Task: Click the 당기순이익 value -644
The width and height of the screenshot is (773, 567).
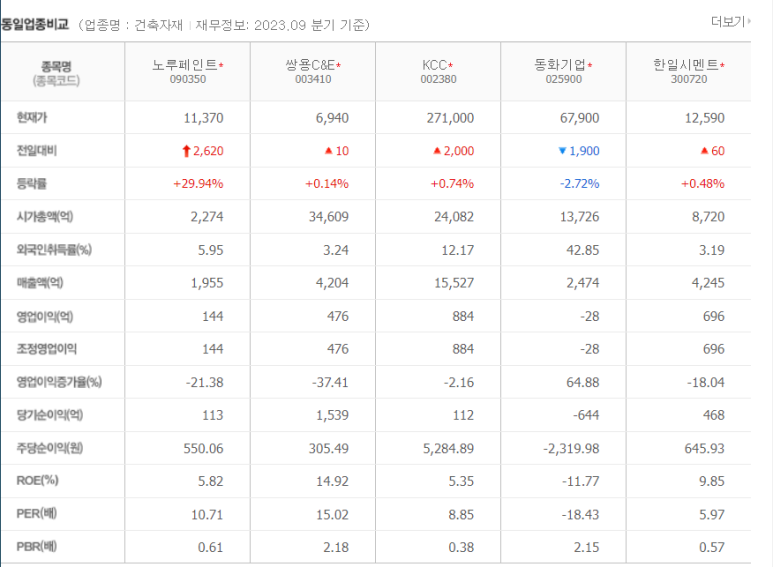Action: pyautogui.click(x=586, y=415)
